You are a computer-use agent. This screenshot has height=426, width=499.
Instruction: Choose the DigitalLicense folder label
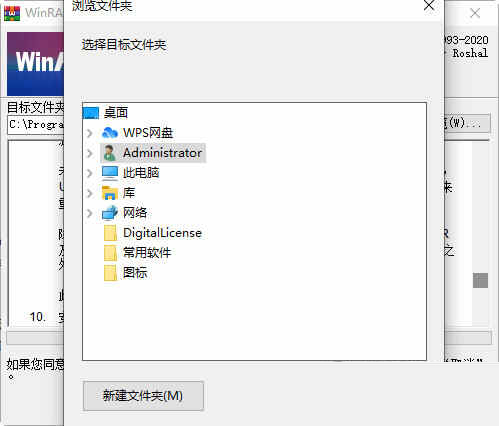162,233
